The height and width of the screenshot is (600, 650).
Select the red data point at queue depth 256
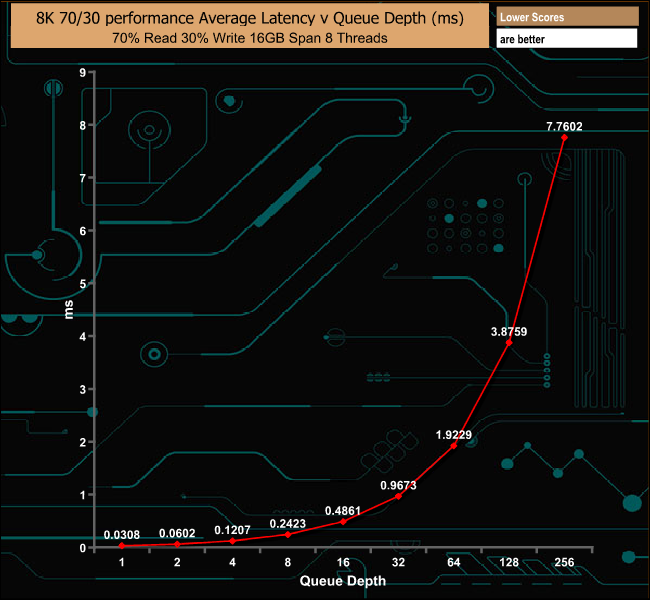(564, 137)
